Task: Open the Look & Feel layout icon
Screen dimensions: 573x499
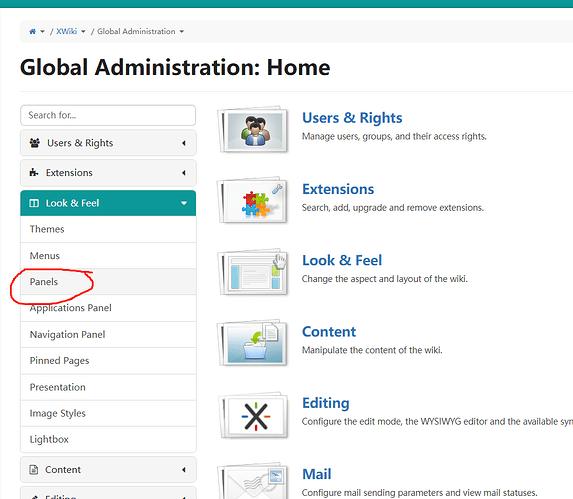Action: tap(254, 273)
